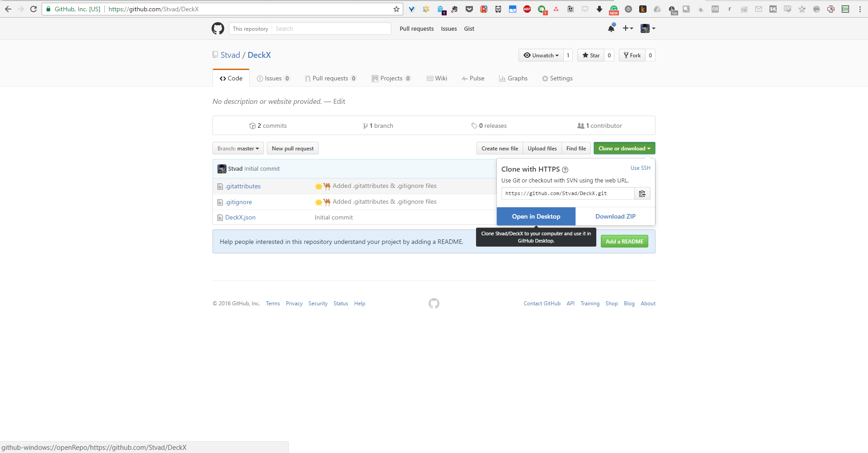868x453 pixels.
Task: Click Find file button
Action: [576, 148]
